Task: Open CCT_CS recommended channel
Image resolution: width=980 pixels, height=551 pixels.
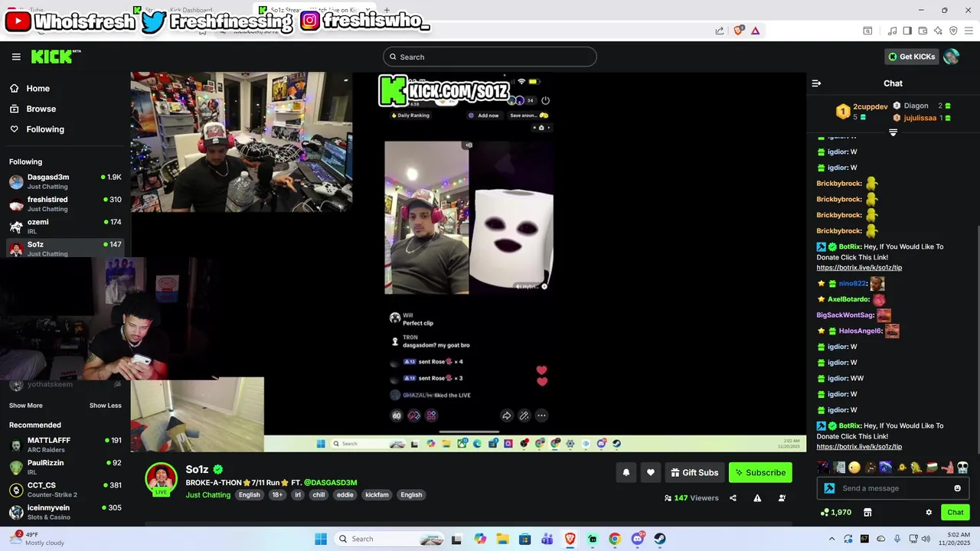Action: pyautogui.click(x=65, y=489)
